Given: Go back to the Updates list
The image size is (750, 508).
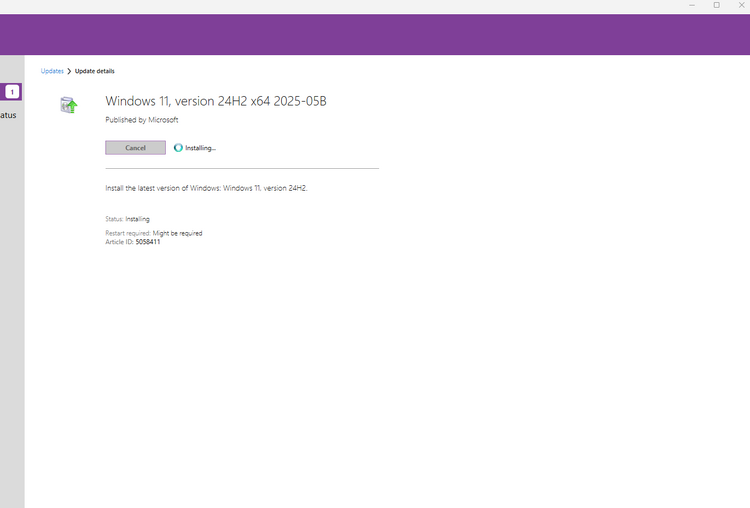Looking at the screenshot, I should (x=52, y=71).
